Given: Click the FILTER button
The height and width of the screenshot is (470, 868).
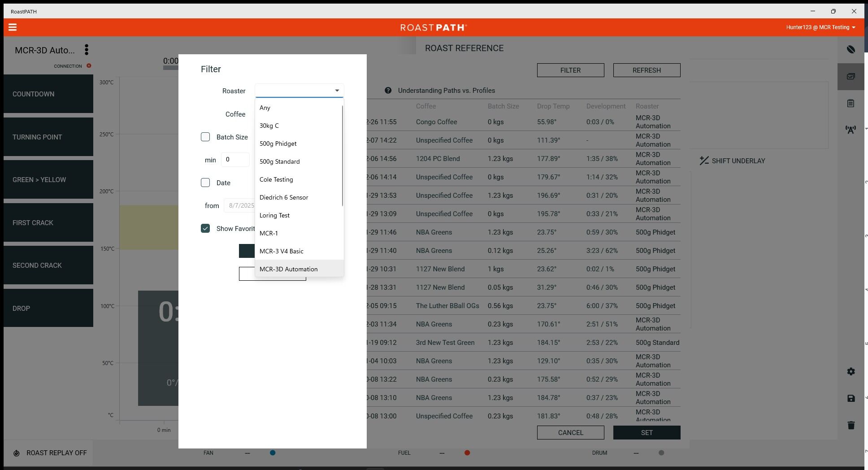Looking at the screenshot, I should 570,70.
